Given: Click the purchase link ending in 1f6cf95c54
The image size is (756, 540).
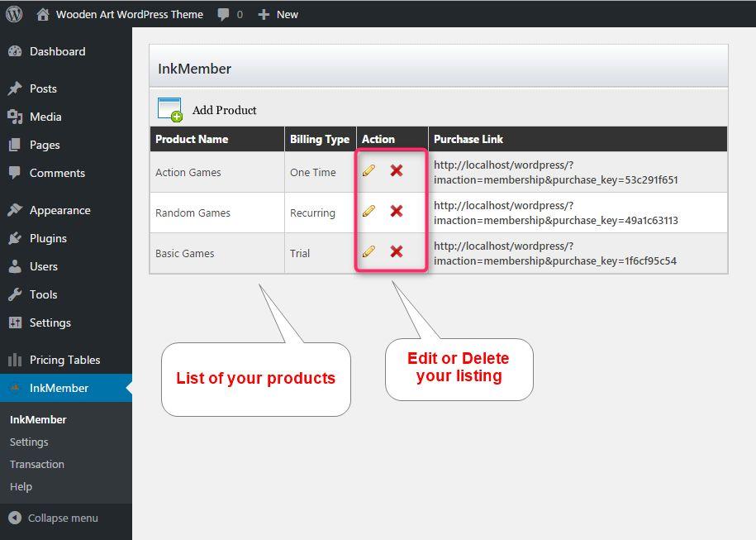Looking at the screenshot, I should 555,253.
